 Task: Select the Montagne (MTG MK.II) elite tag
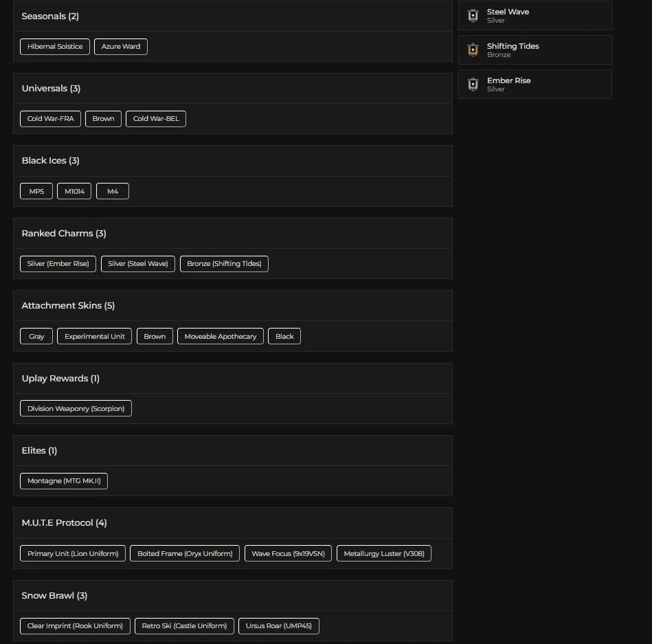click(x=64, y=481)
